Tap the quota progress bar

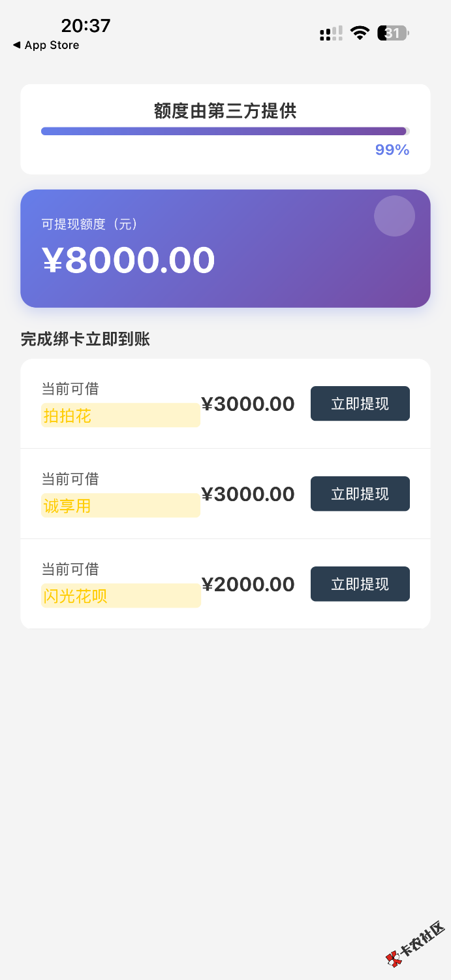click(225, 131)
